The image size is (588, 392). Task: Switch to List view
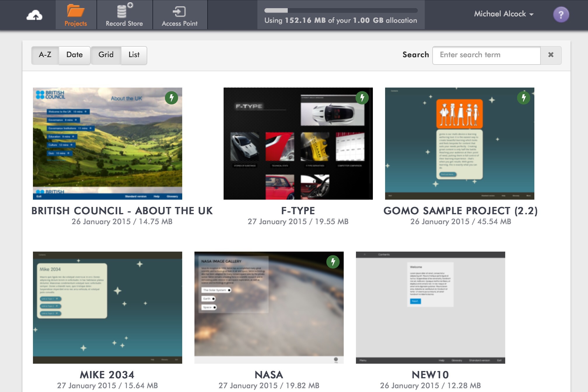(x=134, y=55)
